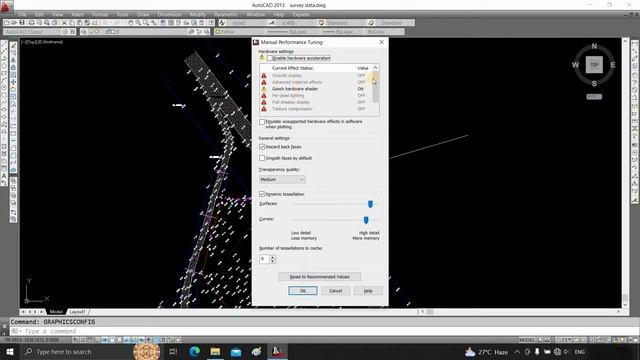Open Transparency quality Medium dropdown
This screenshot has width=640, height=360.
pos(282,180)
